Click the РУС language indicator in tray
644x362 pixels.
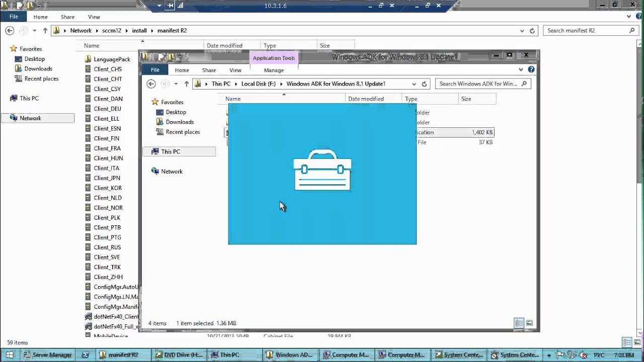tap(599, 355)
